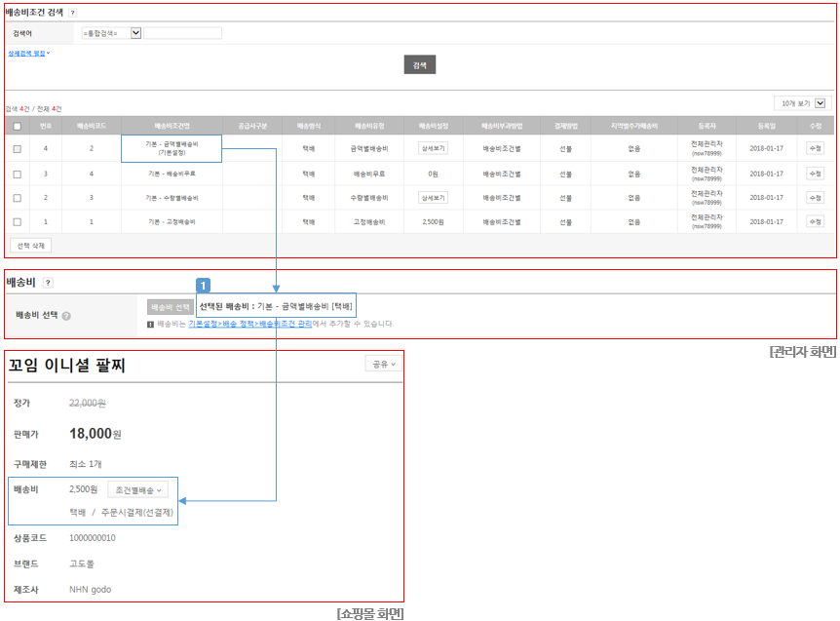Click the round help icon beside 배송비 선택
The image size is (840, 621).
[x=66, y=316]
